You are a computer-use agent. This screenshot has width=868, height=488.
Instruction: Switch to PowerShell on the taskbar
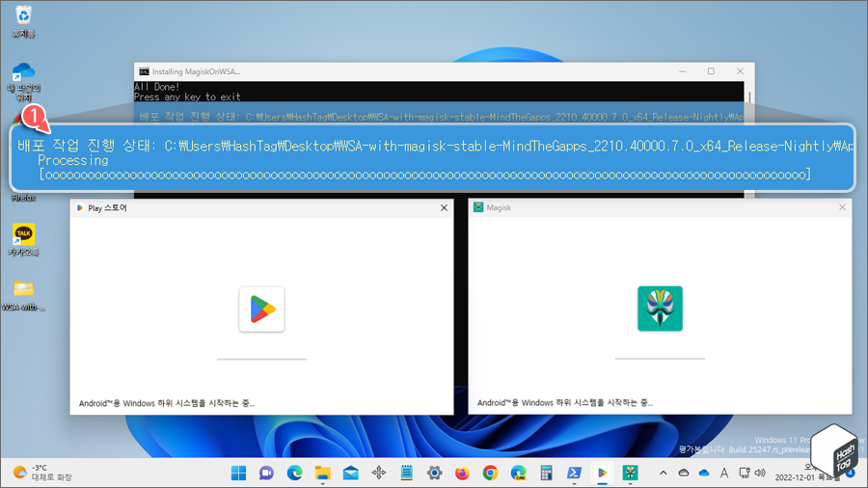pos(574,474)
